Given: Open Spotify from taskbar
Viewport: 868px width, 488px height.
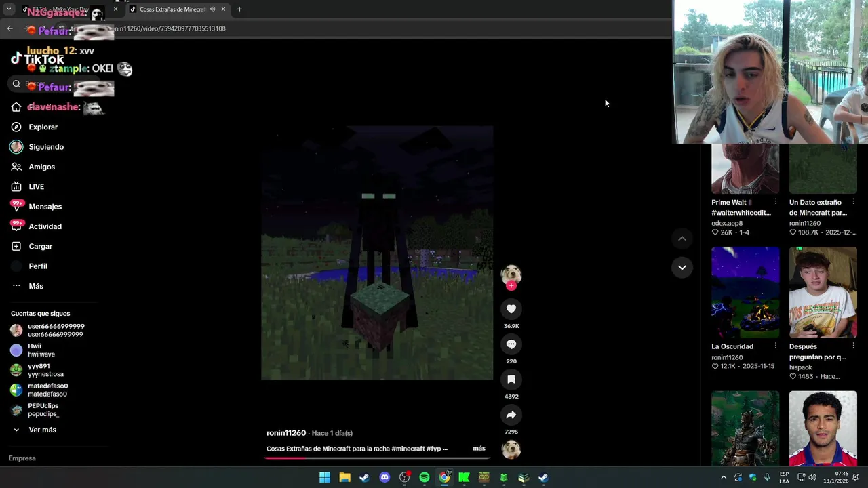Looking at the screenshot, I should 425,478.
